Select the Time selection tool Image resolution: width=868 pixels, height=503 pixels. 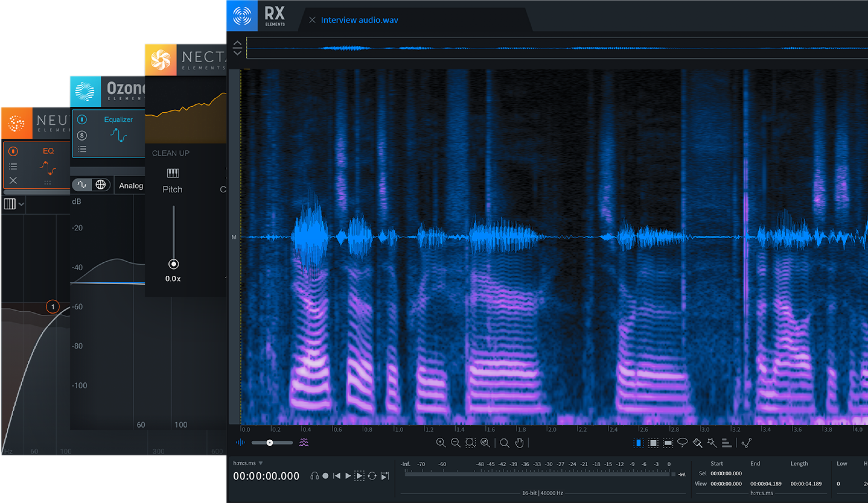pos(639,443)
